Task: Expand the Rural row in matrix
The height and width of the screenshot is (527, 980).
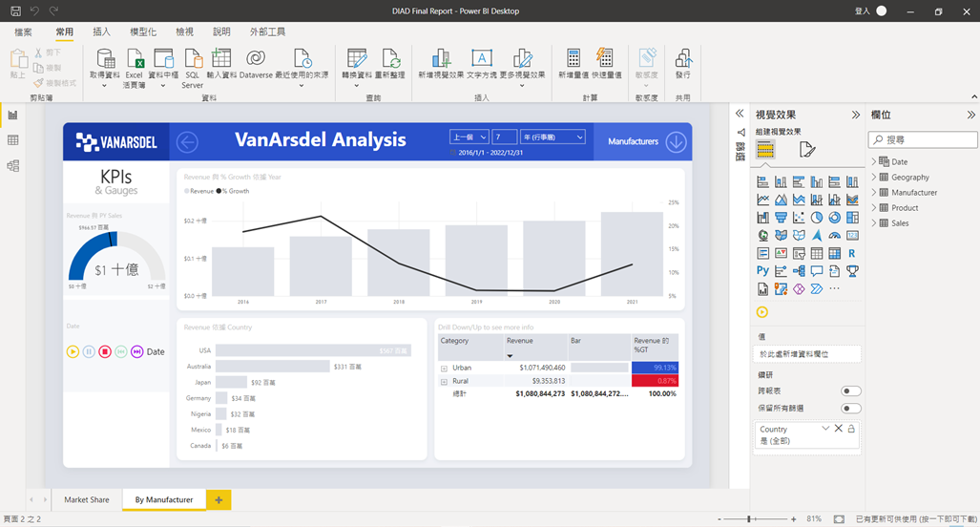Action: tap(444, 381)
